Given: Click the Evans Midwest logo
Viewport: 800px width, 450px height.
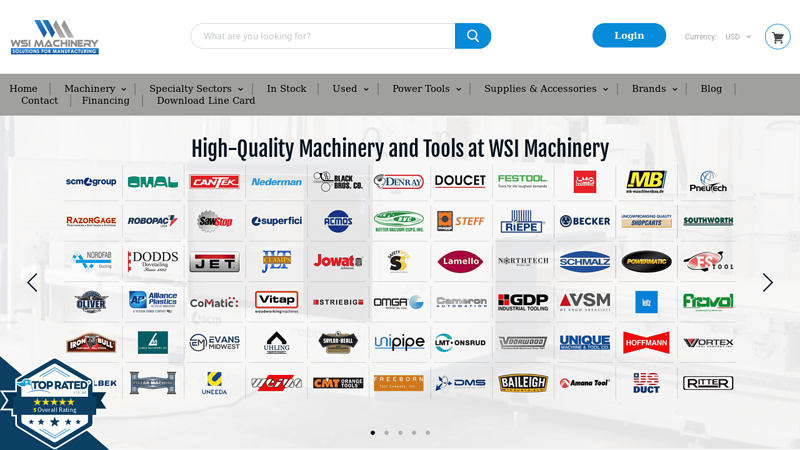Looking at the screenshot, I should 214,342.
